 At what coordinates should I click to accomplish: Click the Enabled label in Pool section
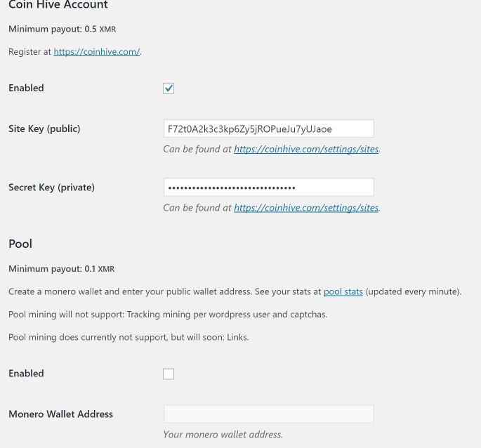coord(26,373)
